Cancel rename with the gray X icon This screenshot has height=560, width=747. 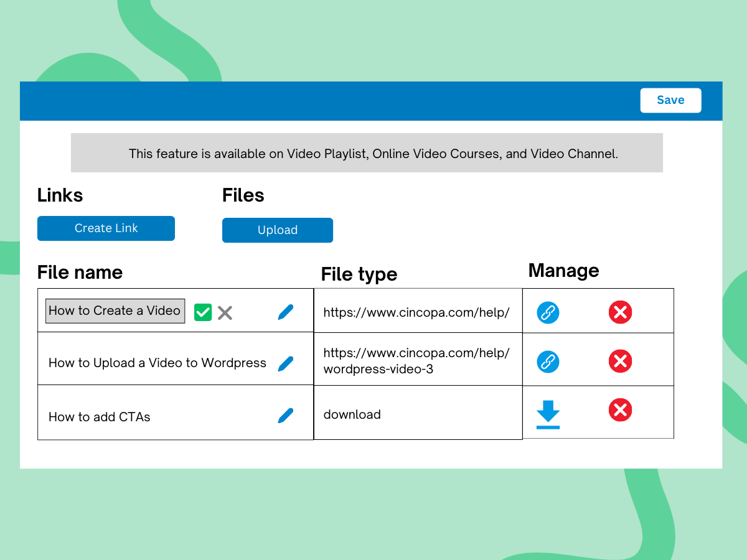pyautogui.click(x=225, y=313)
